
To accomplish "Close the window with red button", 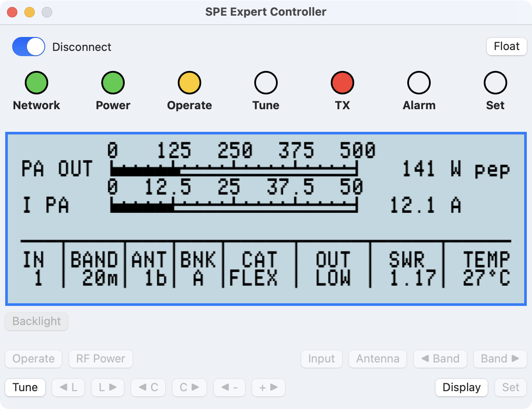I will click(12, 12).
